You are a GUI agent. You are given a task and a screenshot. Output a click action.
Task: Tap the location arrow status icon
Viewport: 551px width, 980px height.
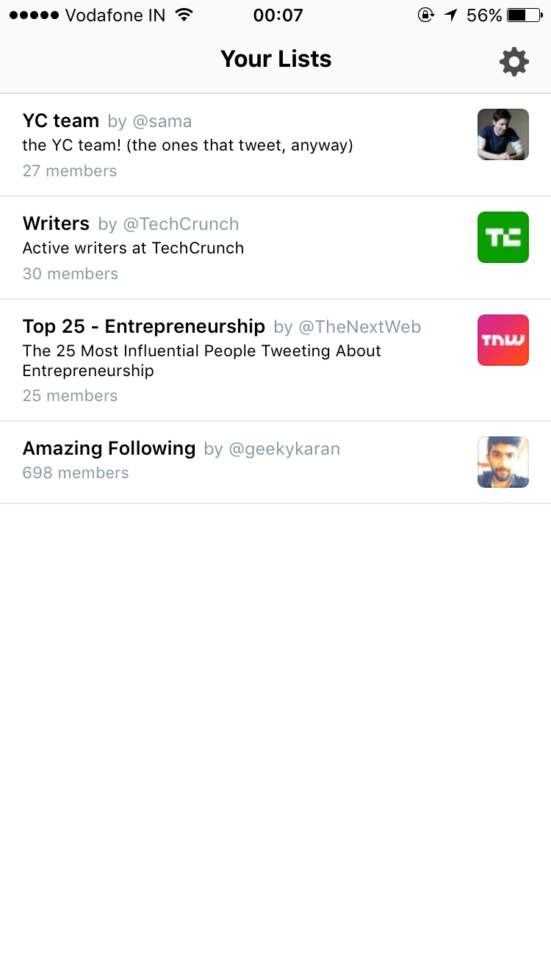(450, 15)
